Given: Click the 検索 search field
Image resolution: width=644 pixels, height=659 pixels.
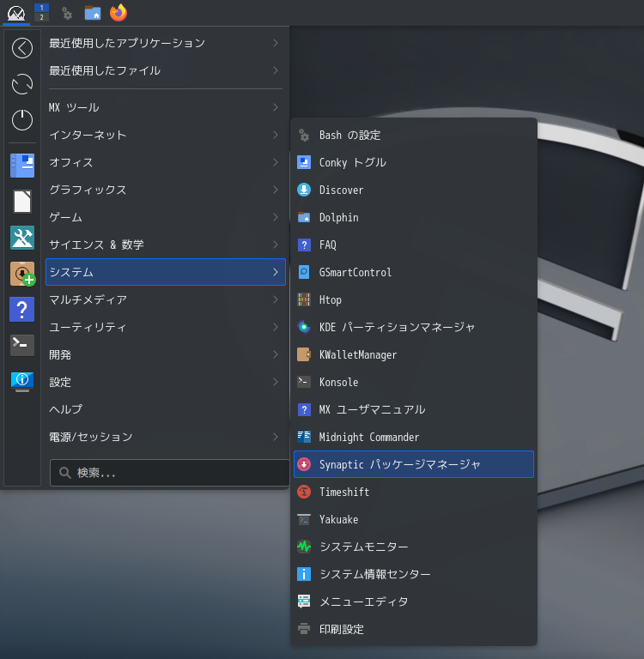Looking at the screenshot, I should pos(169,473).
